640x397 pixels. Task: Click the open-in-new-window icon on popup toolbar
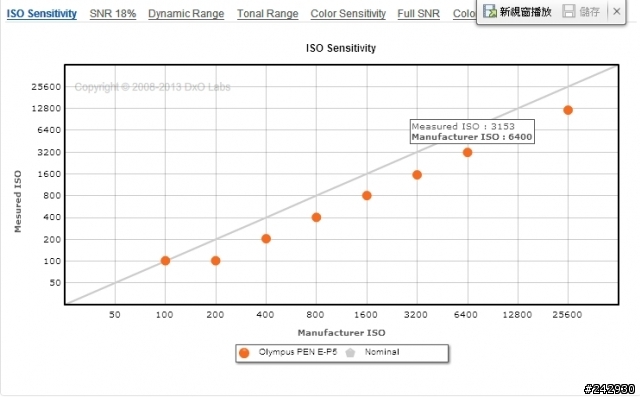coord(490,11)
